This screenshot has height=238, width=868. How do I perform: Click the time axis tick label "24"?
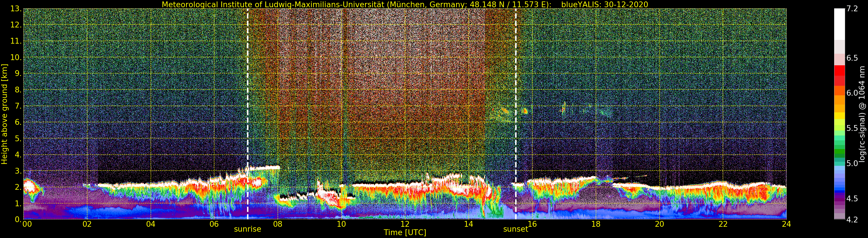[786, 224]
